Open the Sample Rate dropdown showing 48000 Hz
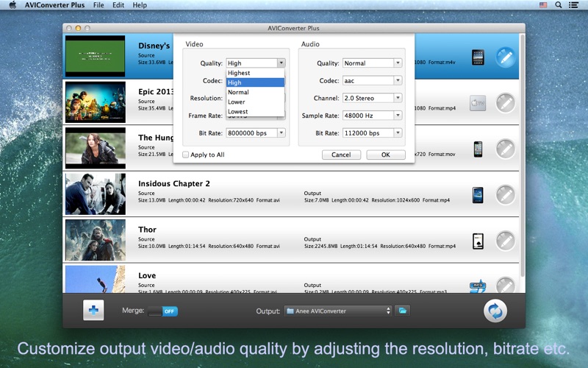This screenshot has height=368, width=588. [372, 116]
